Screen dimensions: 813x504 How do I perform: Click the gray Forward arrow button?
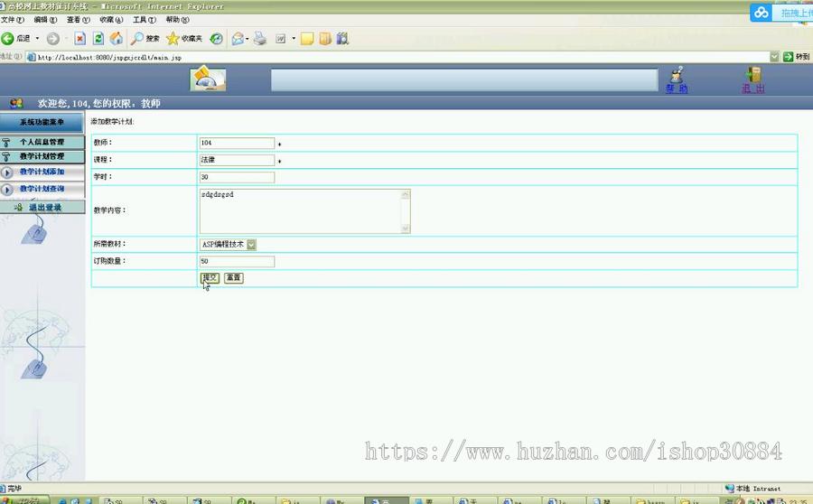[53, 38]
